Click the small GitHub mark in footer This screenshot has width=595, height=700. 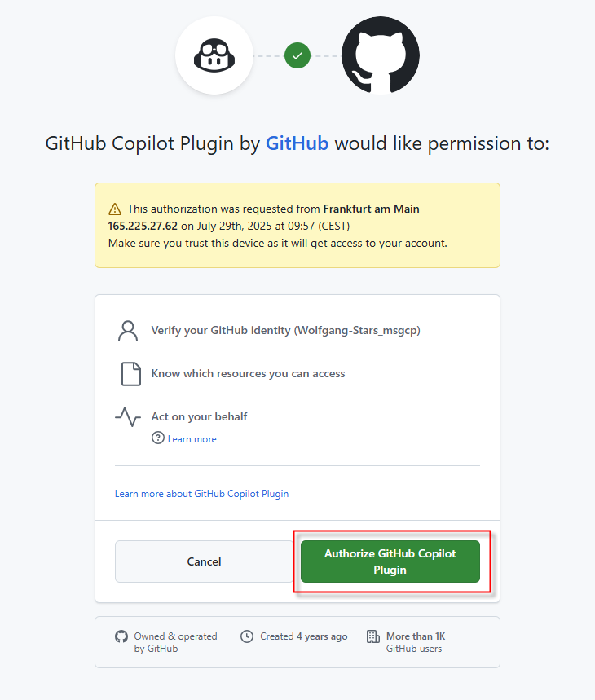121,636
